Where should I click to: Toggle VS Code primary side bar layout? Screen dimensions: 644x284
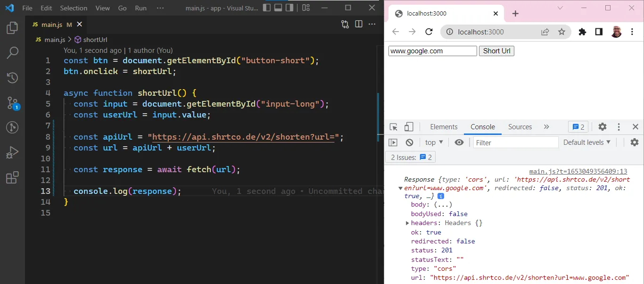point(267,8)
